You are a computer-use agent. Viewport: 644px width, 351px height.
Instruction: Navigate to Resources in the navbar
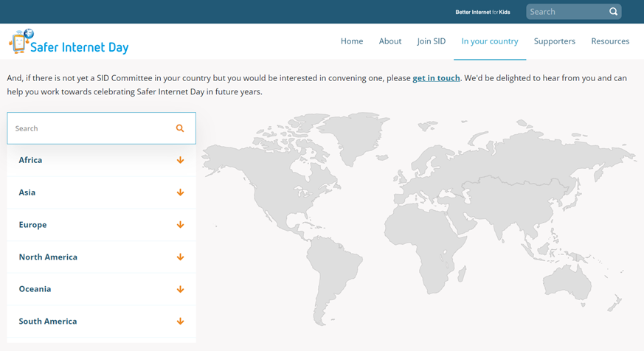(610, 41)
